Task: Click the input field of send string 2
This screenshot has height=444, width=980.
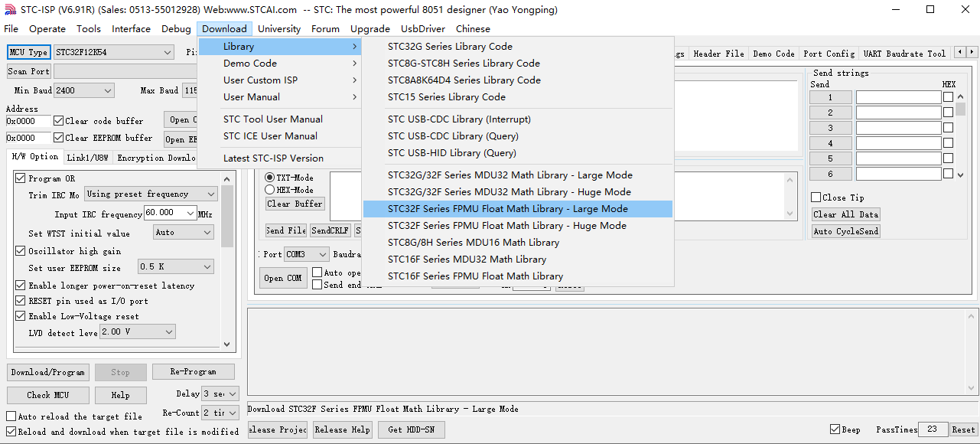Action: pos(898,113)
